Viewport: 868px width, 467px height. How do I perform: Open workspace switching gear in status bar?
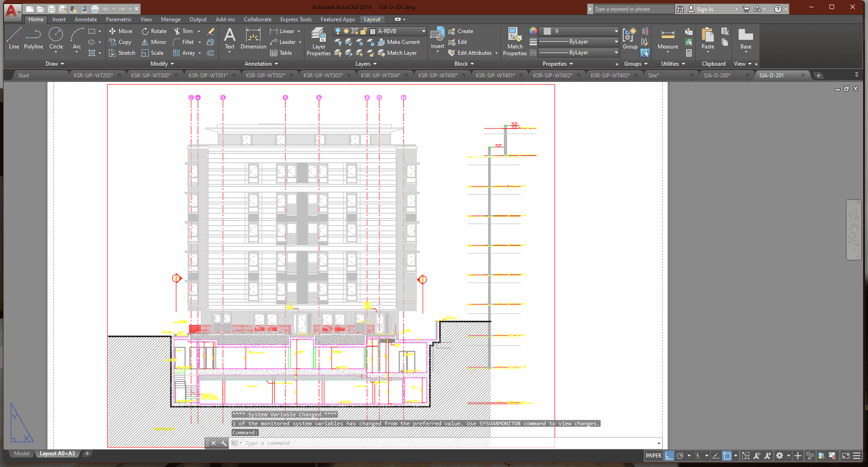[779, 456]
